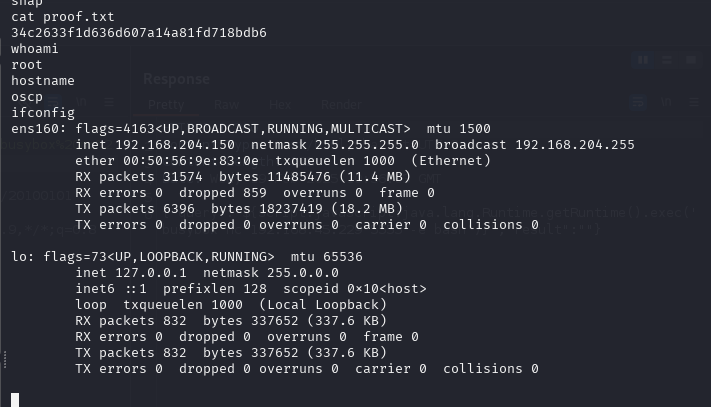Click the 192.168.204.150 inet address
Image resolution: width=711 pixels, height=407 pixels.
[175, 145]
